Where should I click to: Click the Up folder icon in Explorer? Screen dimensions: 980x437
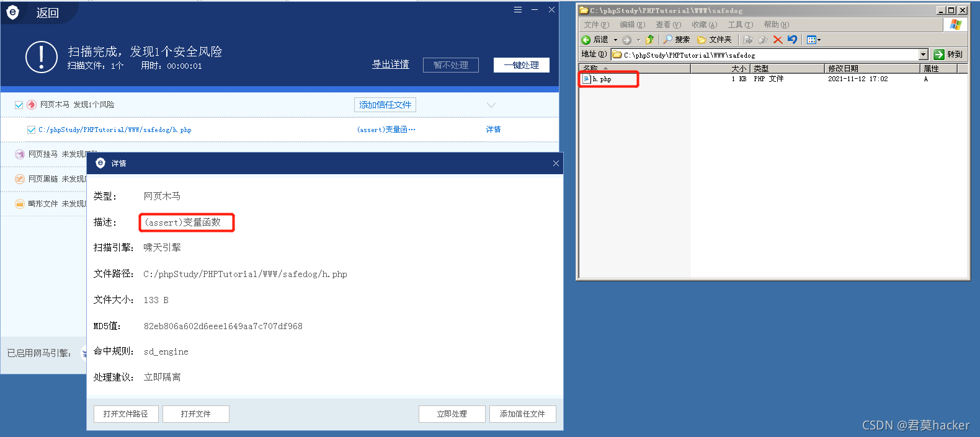[x=649, y=40]
